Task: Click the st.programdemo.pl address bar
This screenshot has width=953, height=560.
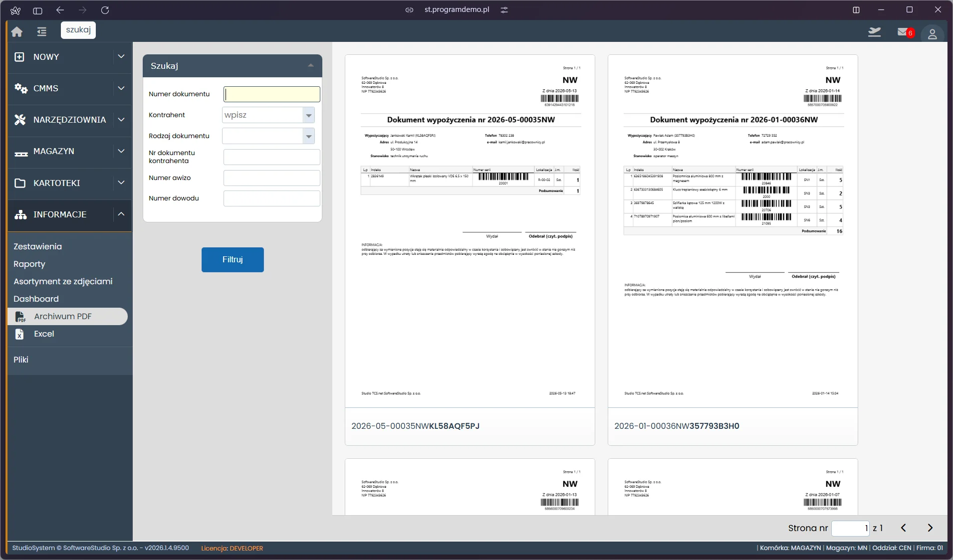Action: pos(457,10)
